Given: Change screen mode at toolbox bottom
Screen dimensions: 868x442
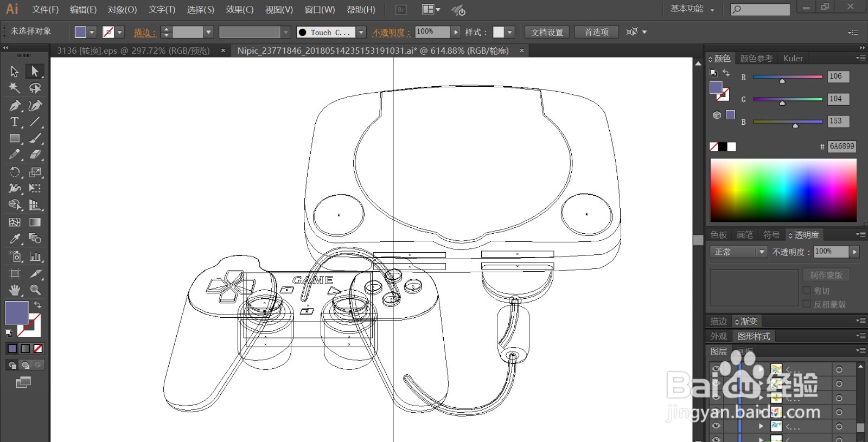Looking at the screenshot, I should tap(23, 382).
